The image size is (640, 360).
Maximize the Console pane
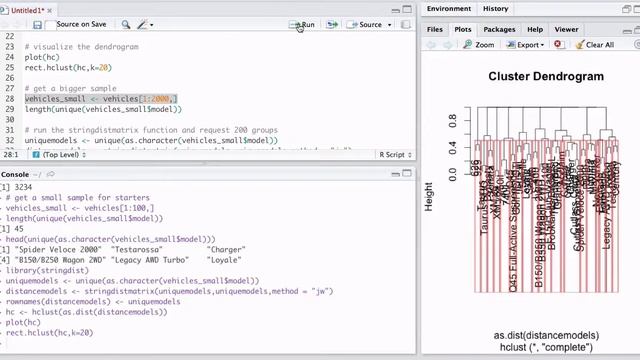point(407,173)
